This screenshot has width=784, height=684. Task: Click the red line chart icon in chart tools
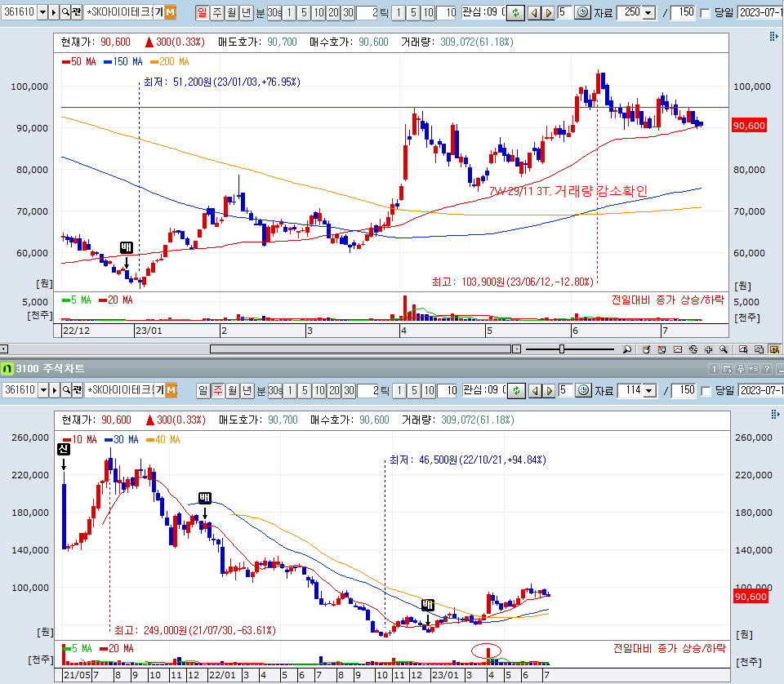678,349
